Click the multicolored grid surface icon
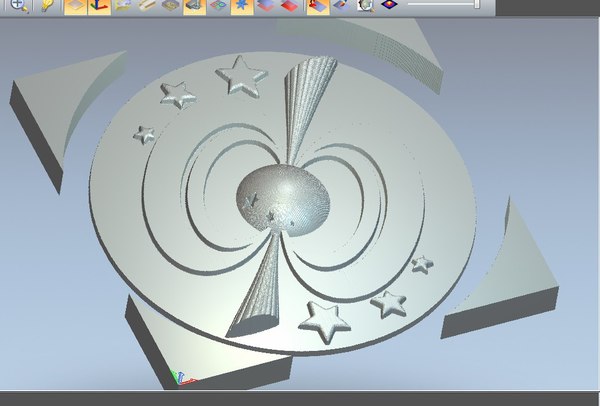 (x=219, y=6)
